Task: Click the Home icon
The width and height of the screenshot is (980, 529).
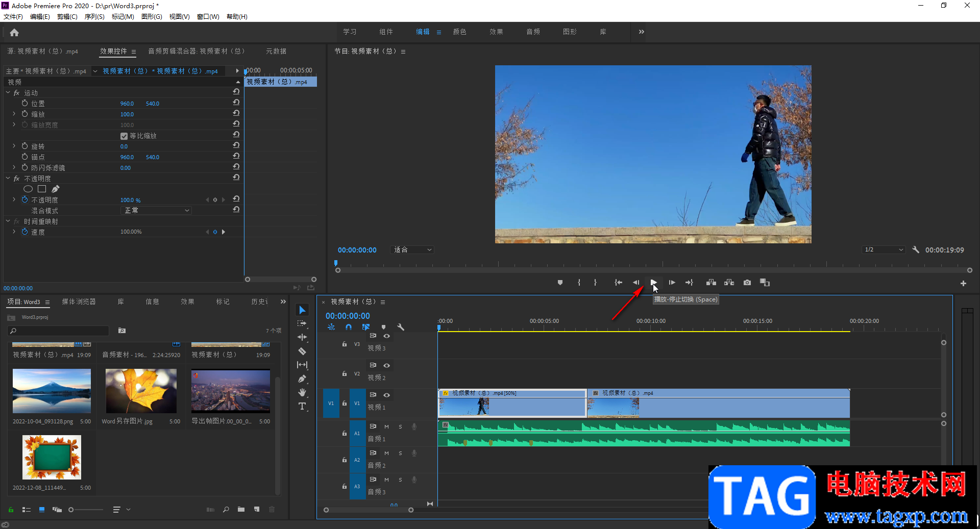Action: pyautogui.click(x=14, y=33)
